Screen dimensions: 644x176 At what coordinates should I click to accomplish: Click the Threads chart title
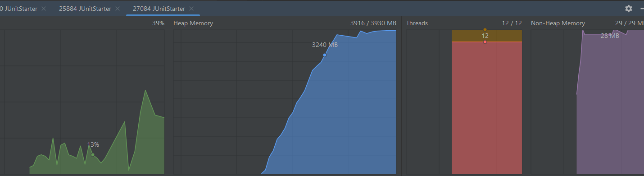[x=417, y=23]
